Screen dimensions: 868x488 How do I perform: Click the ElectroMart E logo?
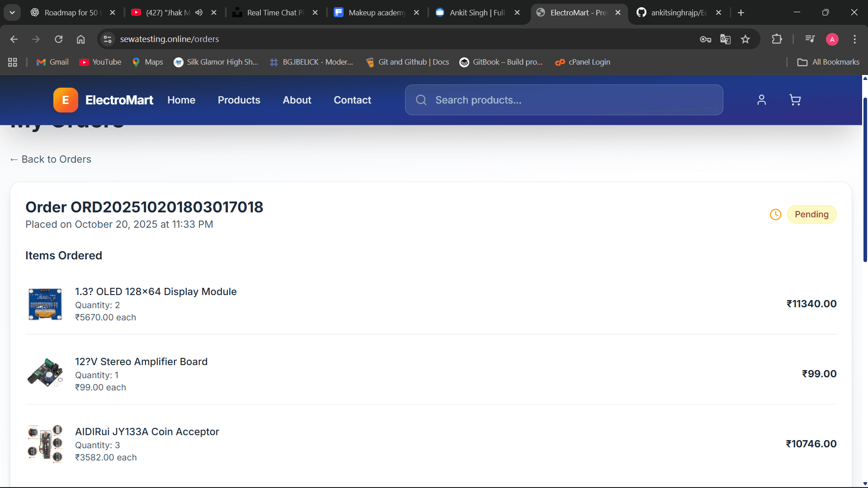[x=66, y=100]
